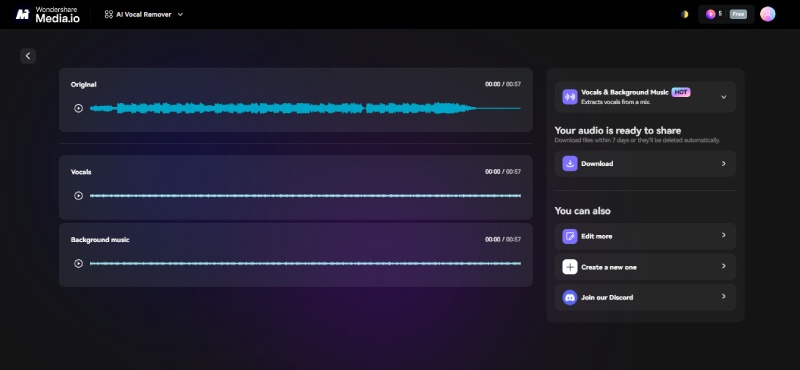The image size is (800, 370).
Task: Seek within the Original waveform
Action: (305, 108)
